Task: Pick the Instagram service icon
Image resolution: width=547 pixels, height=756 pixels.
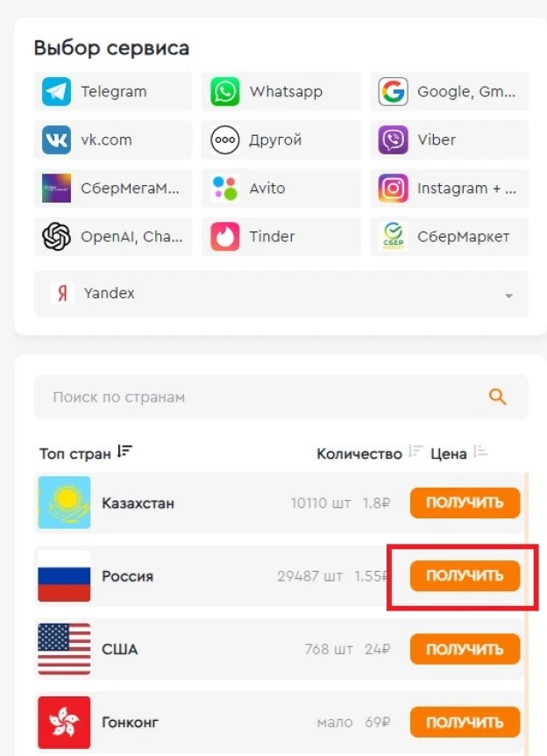Action: pos(393,188)
